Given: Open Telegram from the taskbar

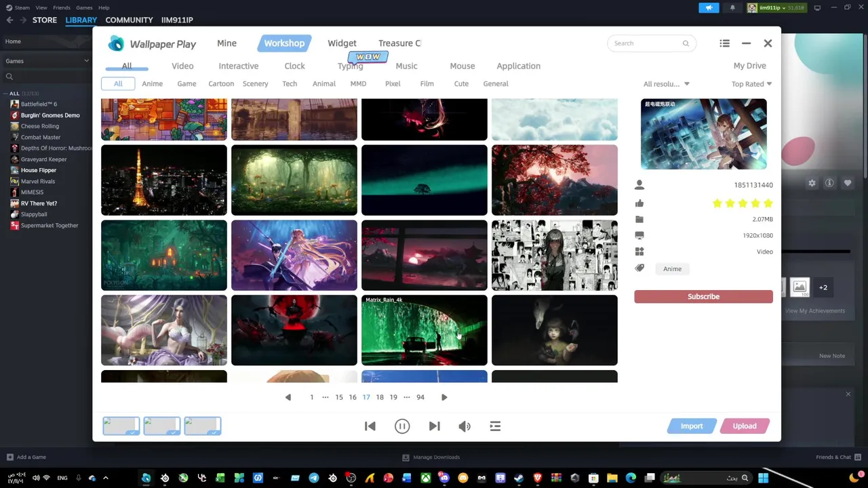Looking at the screenshot, I should point(314,478).
